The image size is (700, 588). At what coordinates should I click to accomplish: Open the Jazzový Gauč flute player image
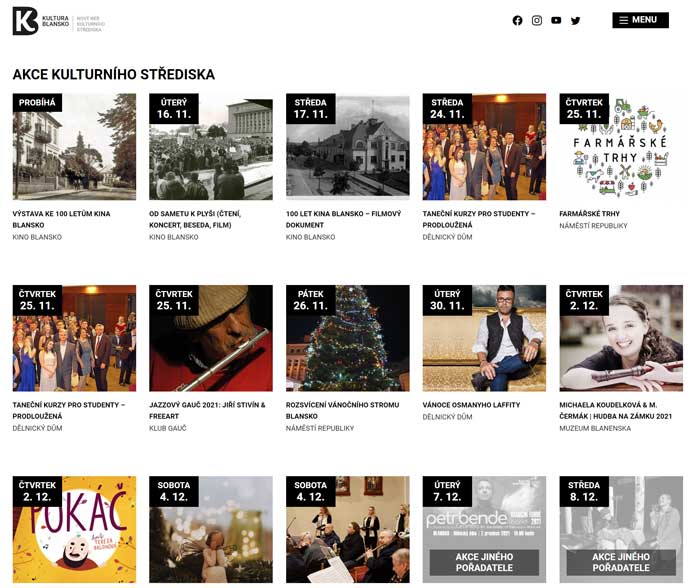(x=211, y=338)
